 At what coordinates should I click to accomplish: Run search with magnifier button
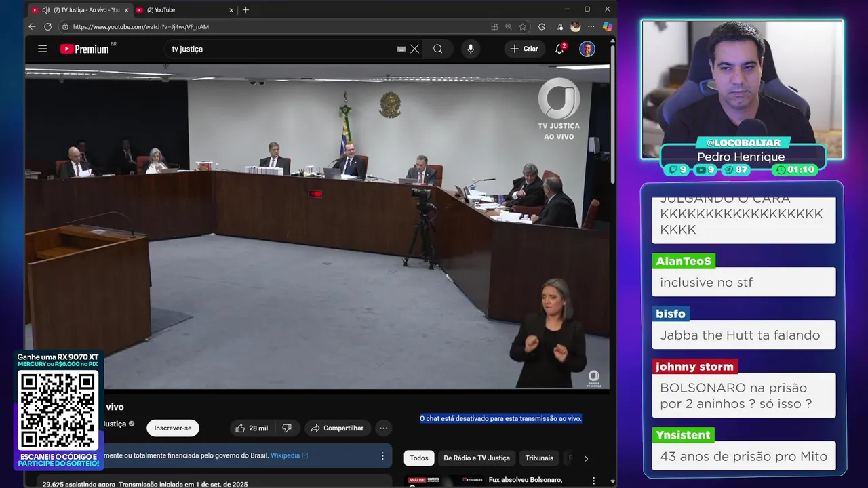(438, 49)
